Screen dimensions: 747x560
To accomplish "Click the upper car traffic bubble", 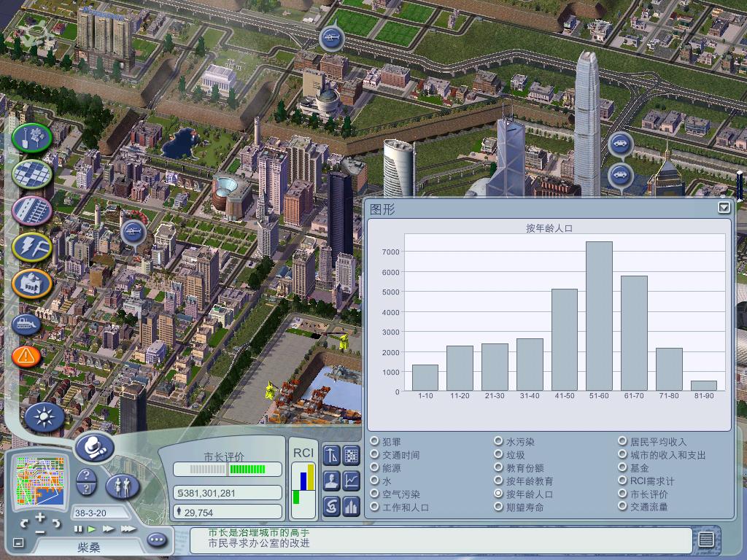I will (x=620, y=144).
